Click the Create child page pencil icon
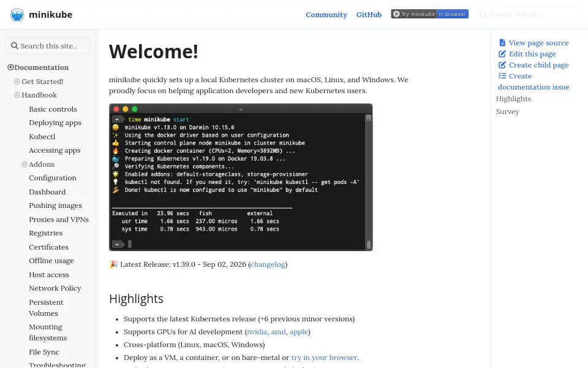The width and height of the screenshot is (588, 368). (x=502, y=64)
